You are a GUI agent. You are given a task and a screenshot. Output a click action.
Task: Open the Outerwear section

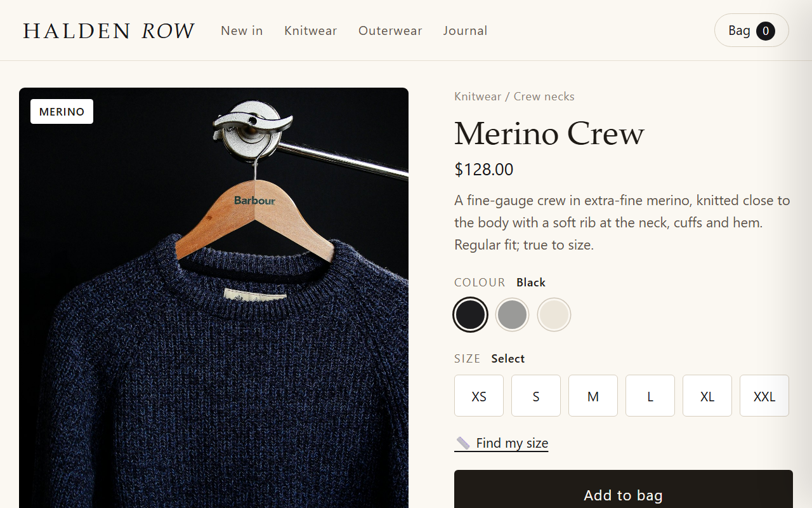(390, 30)
